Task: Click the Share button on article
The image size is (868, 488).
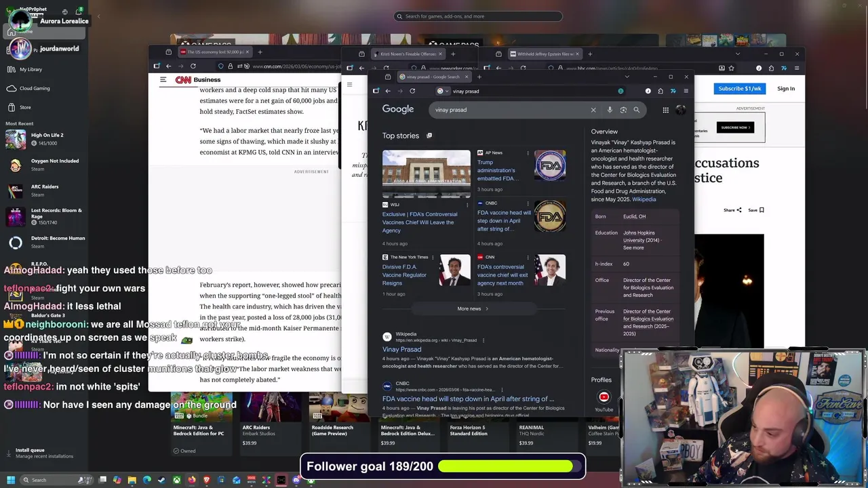Action: [732, 210]
